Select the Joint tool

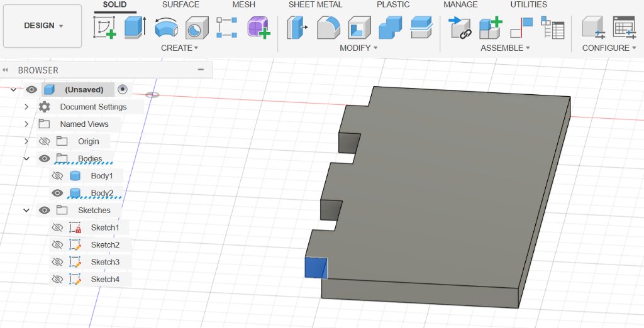click(521, 28)
